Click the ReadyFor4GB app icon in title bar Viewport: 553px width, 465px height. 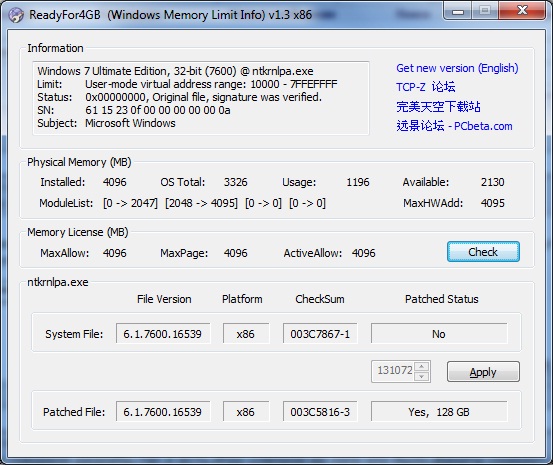16,15
